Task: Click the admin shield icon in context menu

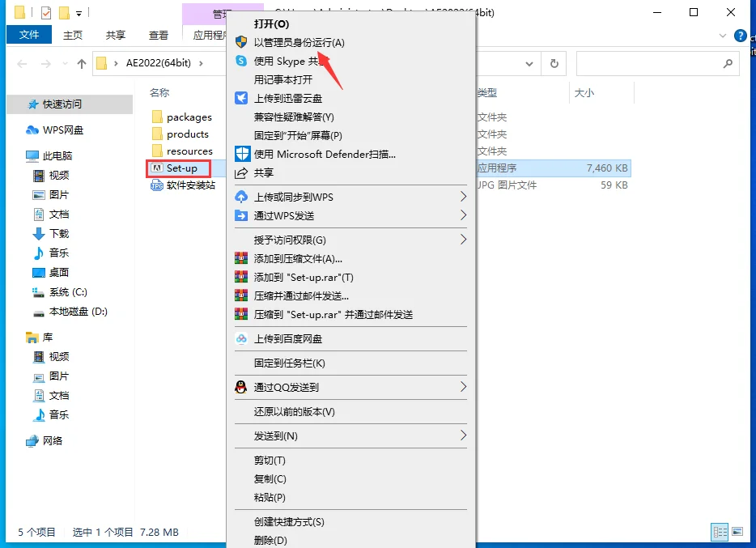Action: pyautogui.click(x=241, y=42)
